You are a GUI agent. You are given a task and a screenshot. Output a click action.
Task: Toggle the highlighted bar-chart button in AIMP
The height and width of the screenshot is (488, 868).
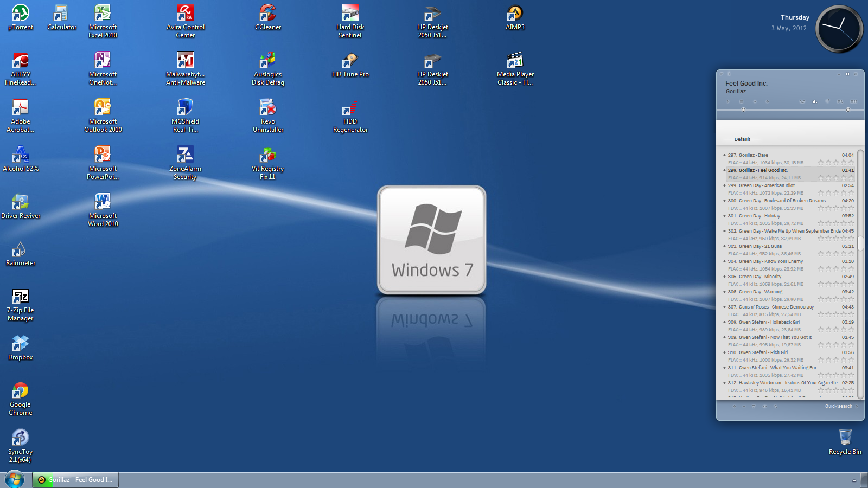pos(814,101)
